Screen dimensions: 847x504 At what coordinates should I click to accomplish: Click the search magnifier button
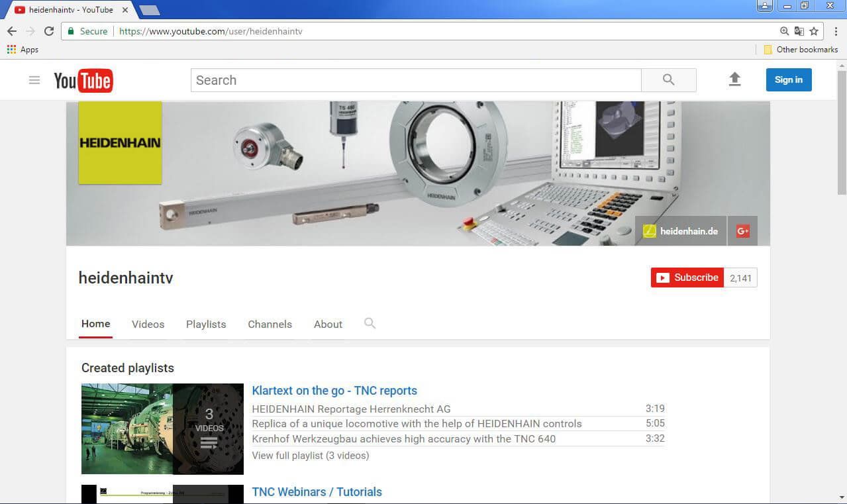click(669, 80)
